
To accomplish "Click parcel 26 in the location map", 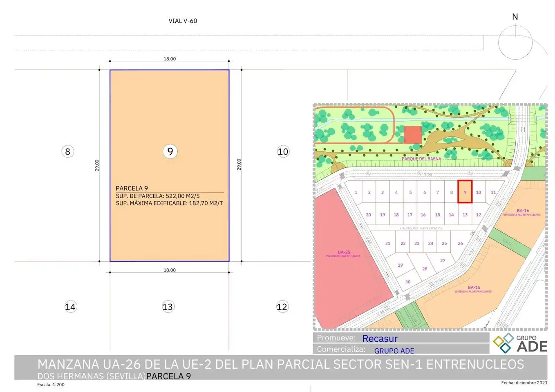I will click(460, 243).
